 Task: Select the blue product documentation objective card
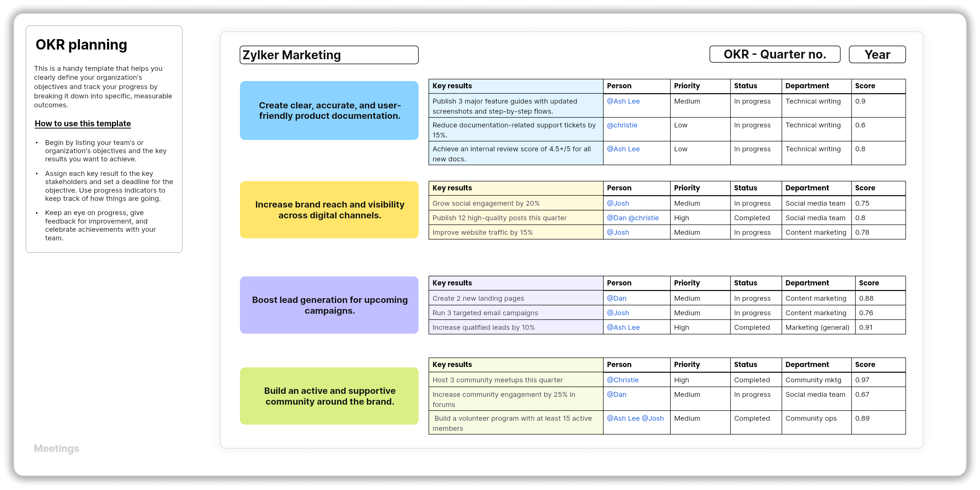[x=329, y=110]
